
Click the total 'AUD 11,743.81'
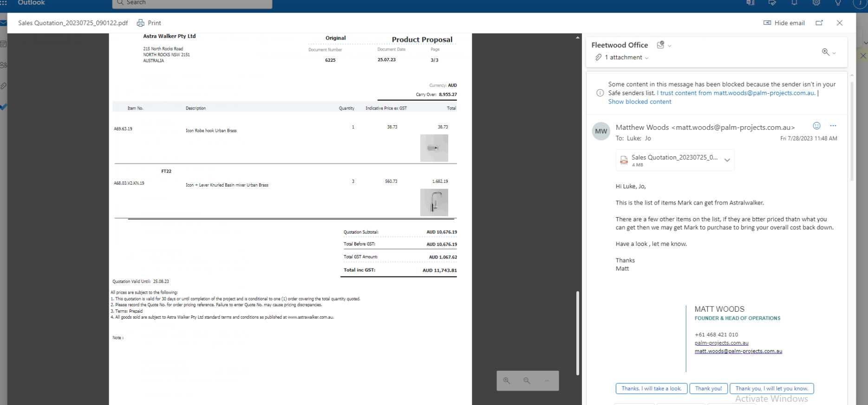[440, 270]
